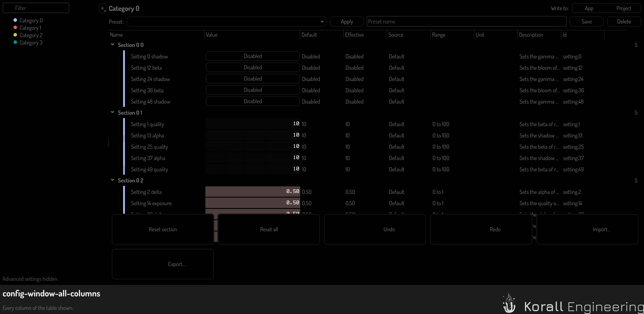Click the Reset all button
Image resolution: width=644 pixels, height=314 pixels.
pyautogui.click(x=269, y=229)
